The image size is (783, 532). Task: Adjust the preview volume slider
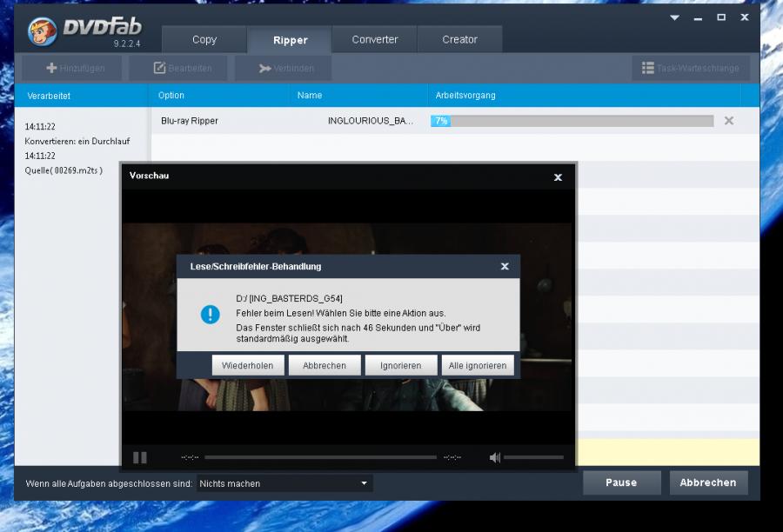point(533,457)
